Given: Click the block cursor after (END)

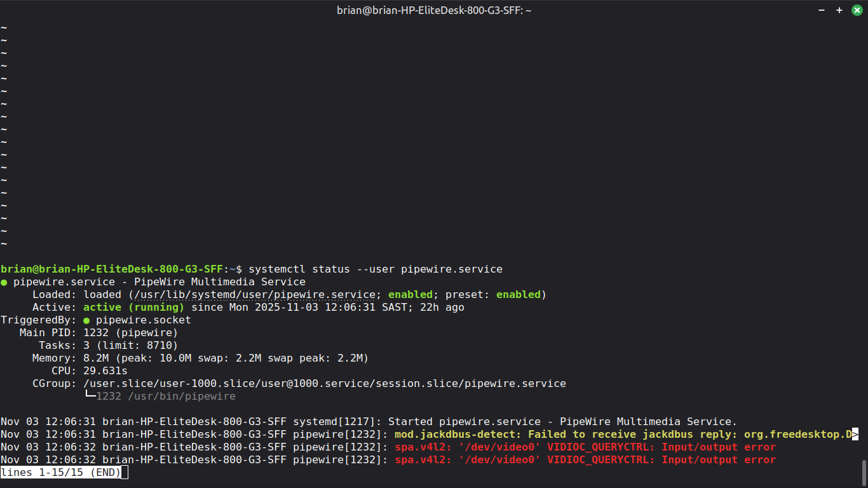Looking at the screenshot, I should [125, 473].
